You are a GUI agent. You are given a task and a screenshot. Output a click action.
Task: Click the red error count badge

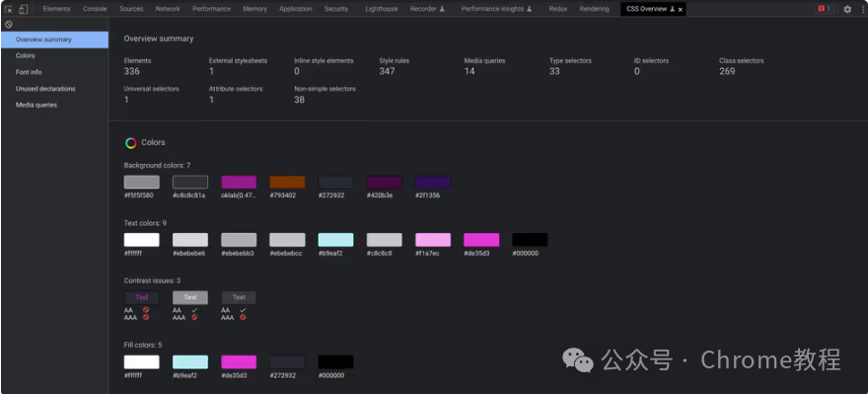(x=825, y=9)
